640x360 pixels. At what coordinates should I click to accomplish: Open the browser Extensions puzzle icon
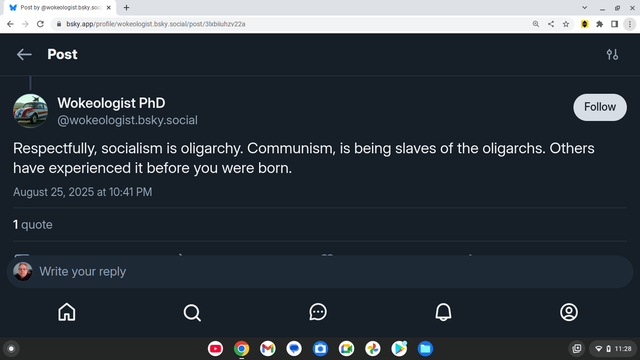pos(600,24)
